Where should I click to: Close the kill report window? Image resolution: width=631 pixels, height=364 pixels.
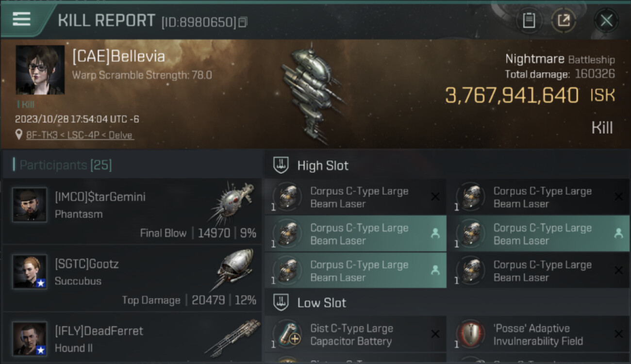point(606,20)
